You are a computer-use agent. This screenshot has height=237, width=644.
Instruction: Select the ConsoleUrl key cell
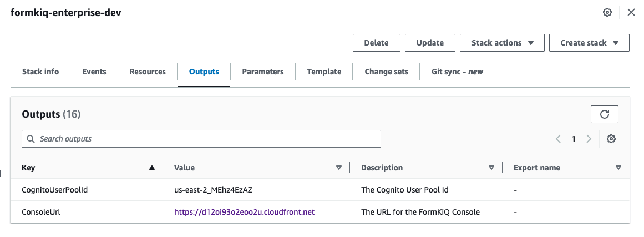coord(40,213)
